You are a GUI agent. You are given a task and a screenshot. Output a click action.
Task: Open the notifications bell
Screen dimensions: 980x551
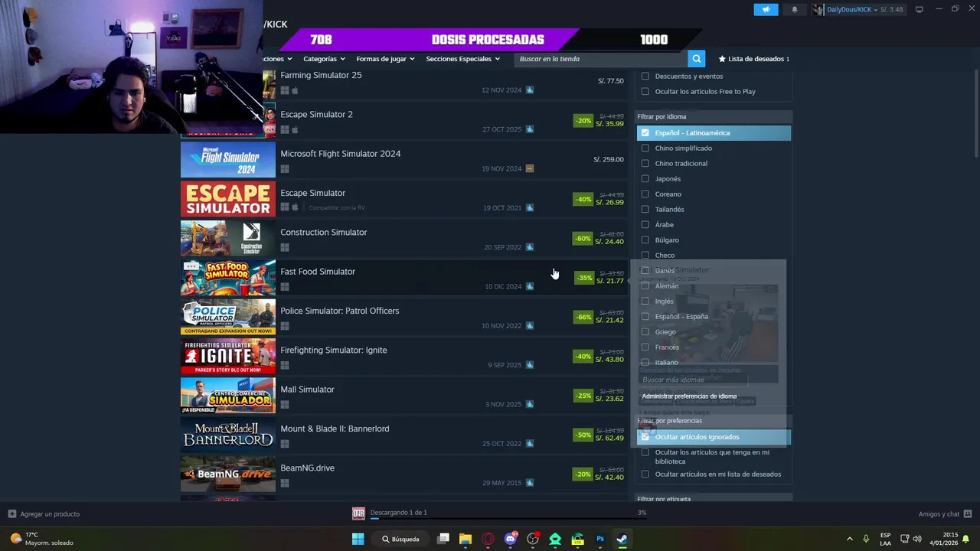(794, 9)
